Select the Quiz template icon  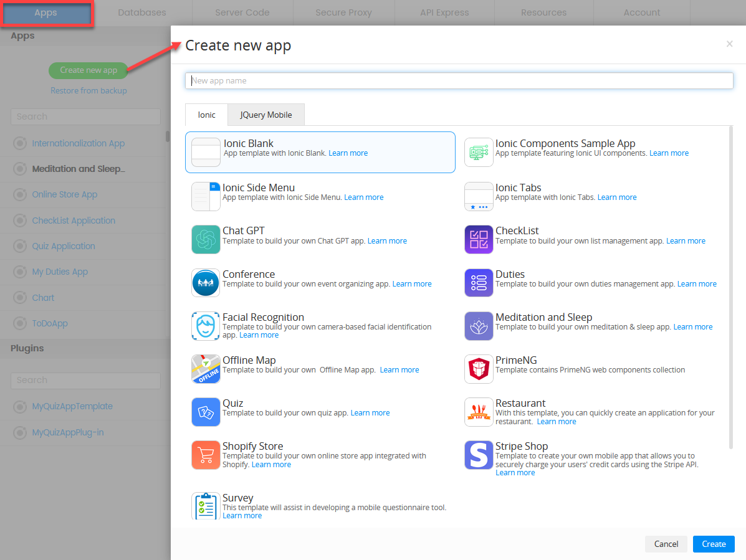point(206,412)
